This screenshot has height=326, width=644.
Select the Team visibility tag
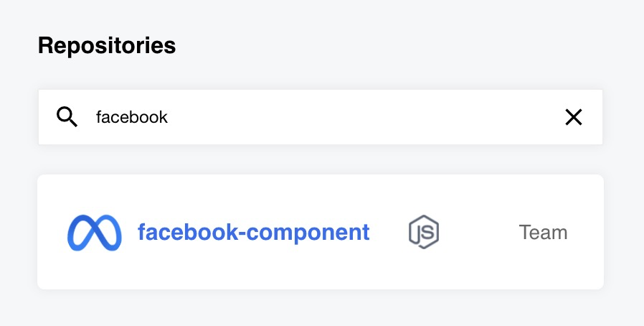(x=543, y=233)
